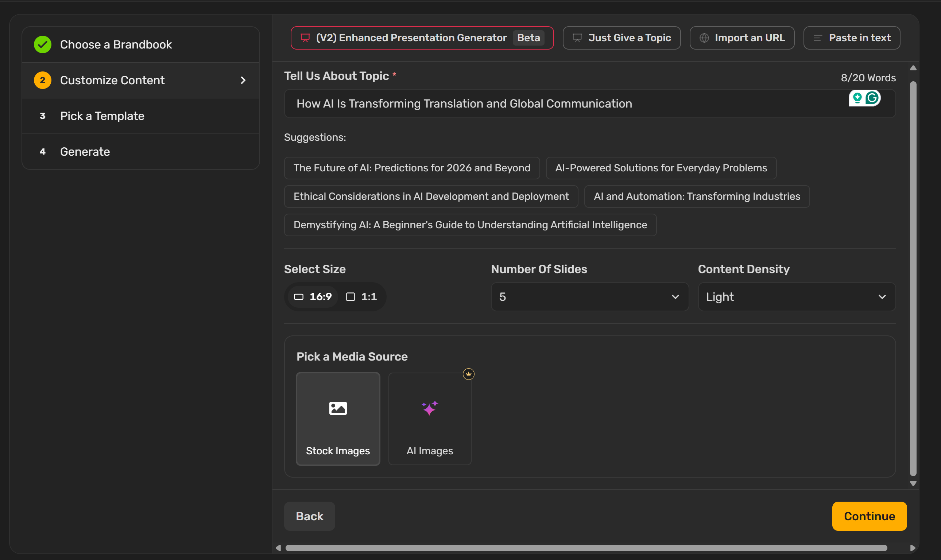The height and width of the screenshot is (560, 941).
Task: Click the horizontal scrollbar at bottom
Action: point(586,548)
